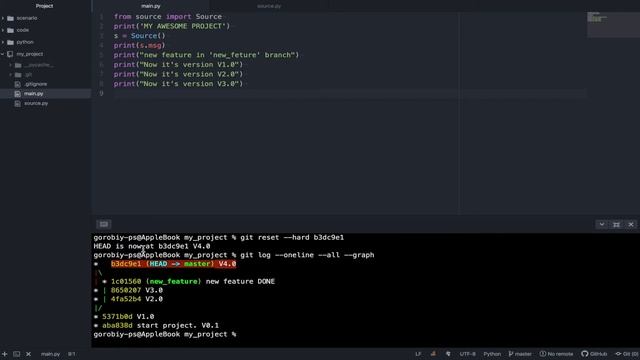The image size is (640, 360).
Task: Switch to the source.py editor tab
Action: (269, 6)
